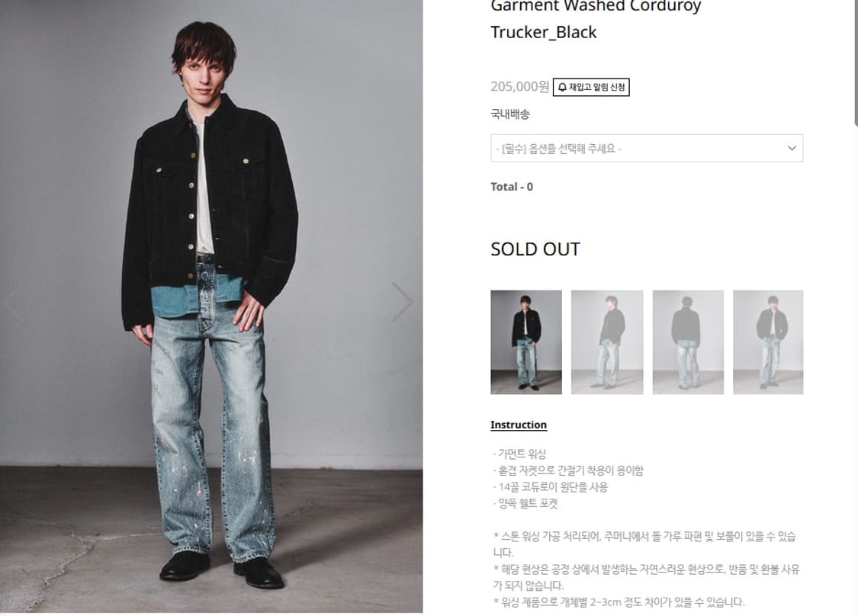This screenshot has width=858, height=616.
Task: Open the Instruction section heading
Action: pyautogui.click(x=518, y=425)
